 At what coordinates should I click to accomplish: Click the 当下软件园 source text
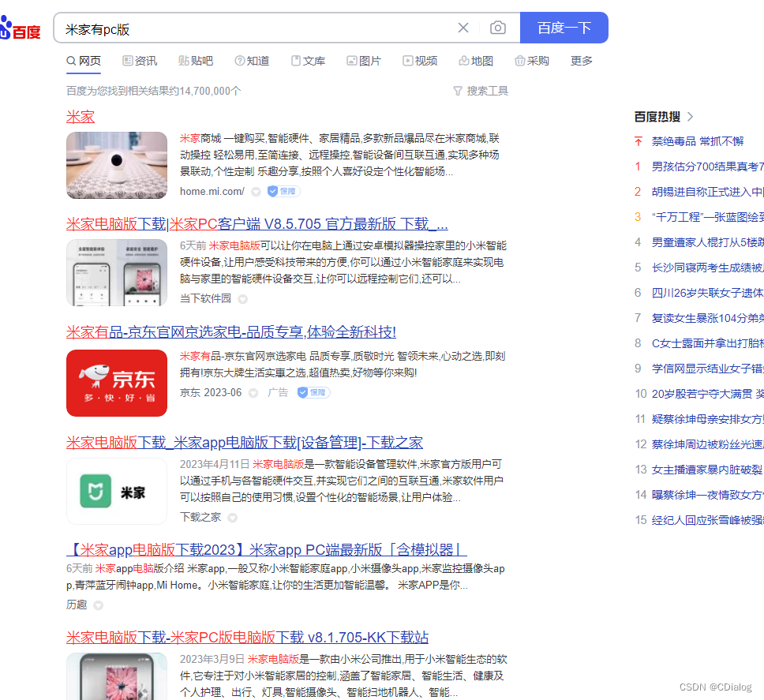[206, 298]
